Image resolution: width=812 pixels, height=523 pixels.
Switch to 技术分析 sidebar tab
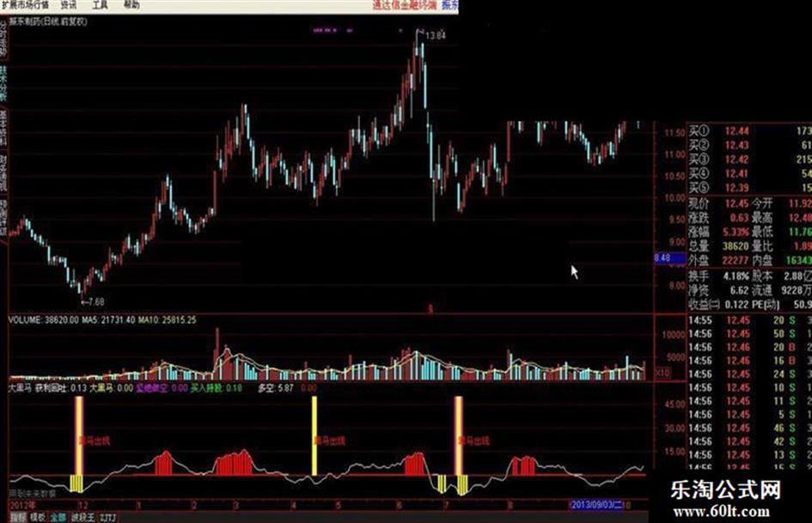(3, 82)
